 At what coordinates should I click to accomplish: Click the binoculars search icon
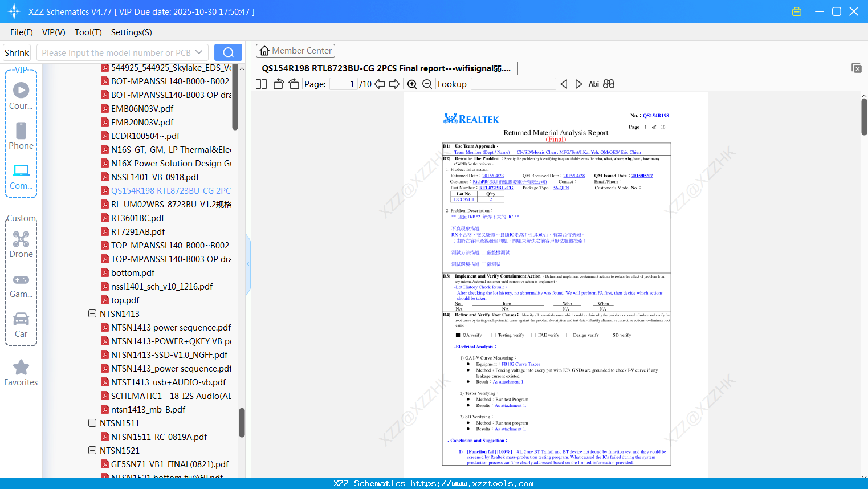pyautogui.click(x=609, y=84)
